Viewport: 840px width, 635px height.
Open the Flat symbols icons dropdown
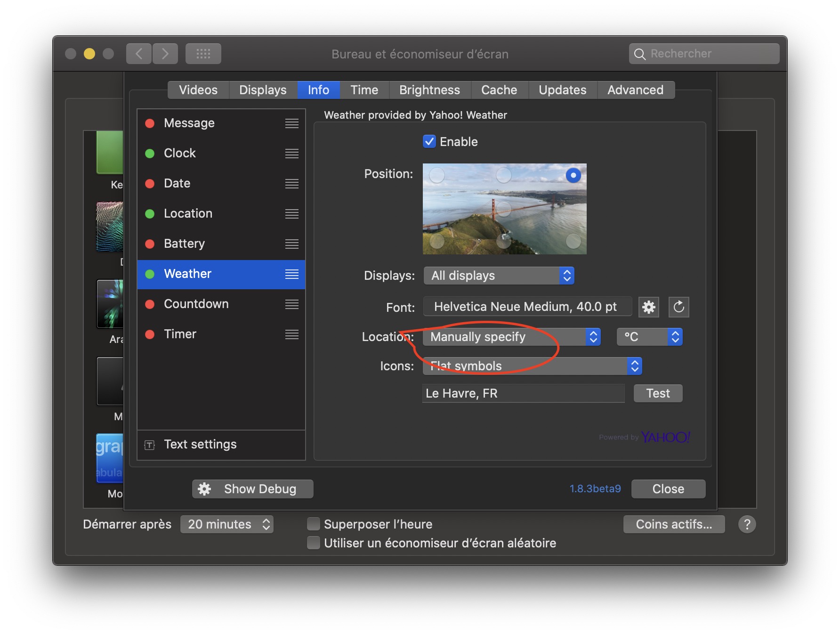coord(532,366)
